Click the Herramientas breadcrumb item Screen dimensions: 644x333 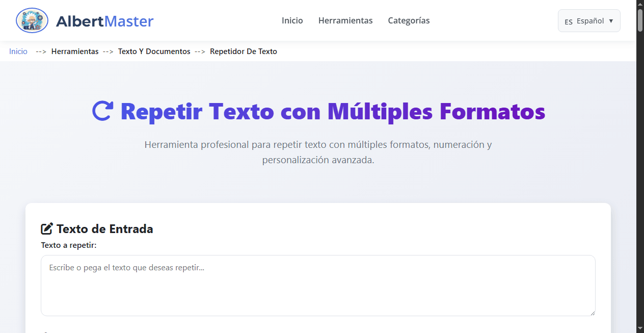point(75,51)
